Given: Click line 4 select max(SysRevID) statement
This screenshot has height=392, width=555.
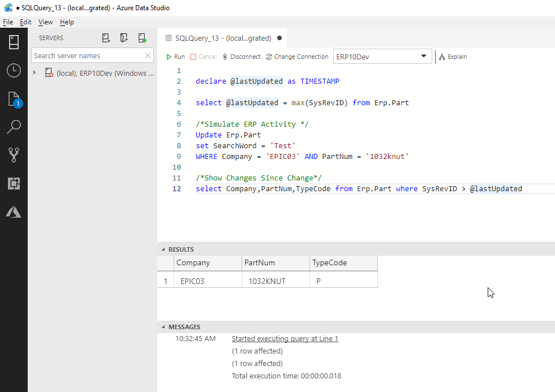Looking at the screenshot, I should (x=302, y=103).
